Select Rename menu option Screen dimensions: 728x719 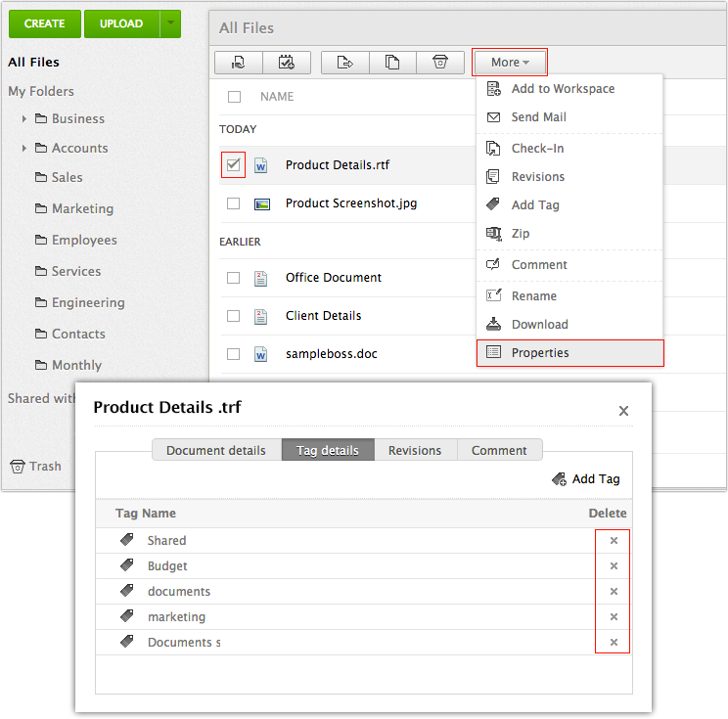click(569, 296)
